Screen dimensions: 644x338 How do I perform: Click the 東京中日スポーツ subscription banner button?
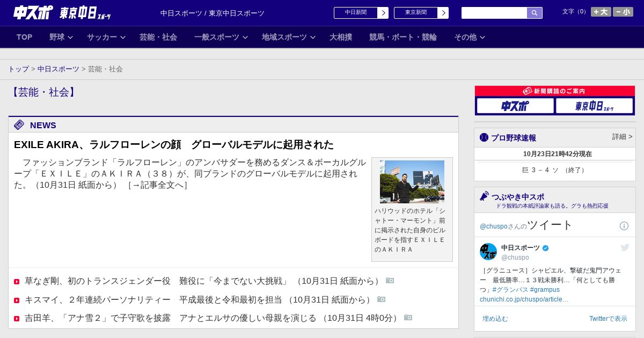click(x=594, y=106)
